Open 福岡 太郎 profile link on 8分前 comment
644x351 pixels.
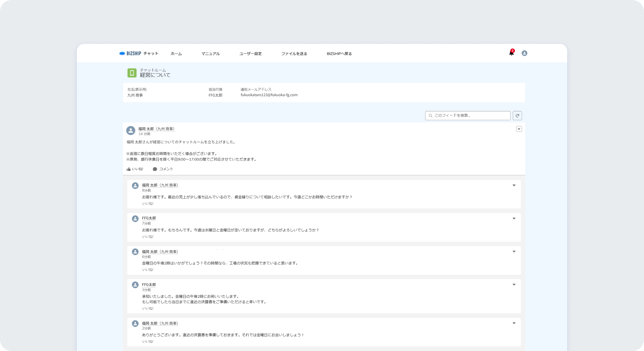[160, 185]
